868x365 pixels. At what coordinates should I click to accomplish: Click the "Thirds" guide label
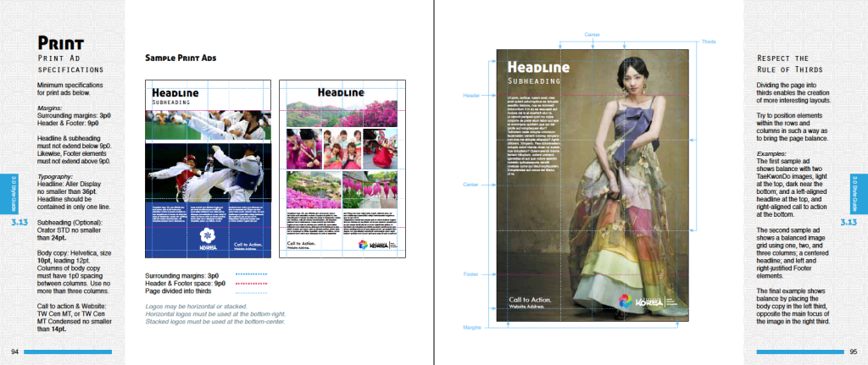709,42
